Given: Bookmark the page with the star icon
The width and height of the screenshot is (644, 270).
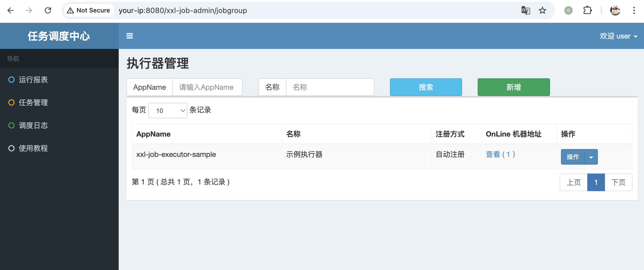Looking at the screenshot, I should (542, 10).
